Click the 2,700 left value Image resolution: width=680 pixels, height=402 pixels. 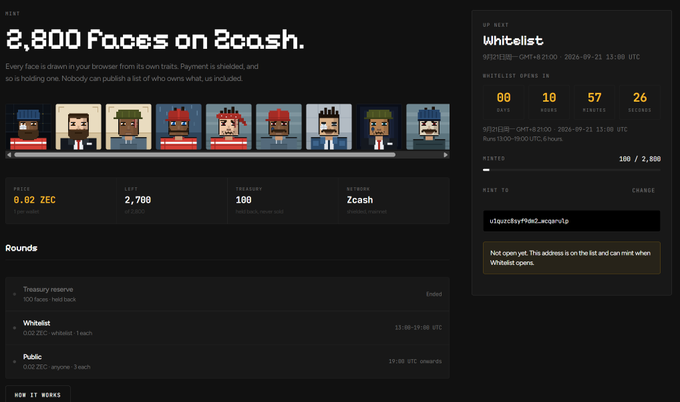[x=138, y=200]
